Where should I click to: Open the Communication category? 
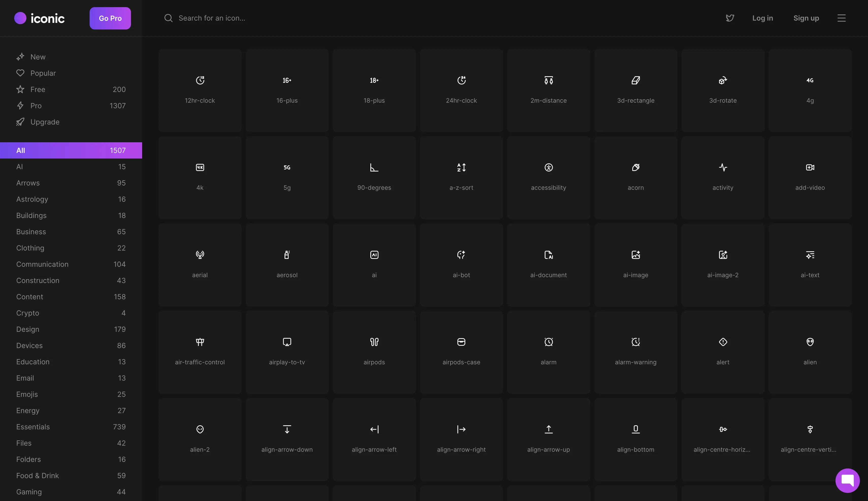pyautogui.click(x=42, y=264)
